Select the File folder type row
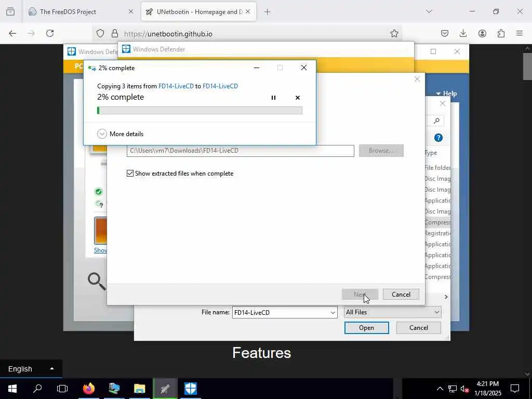The width and height of the screenshot is (532, 399). (437, 168)
